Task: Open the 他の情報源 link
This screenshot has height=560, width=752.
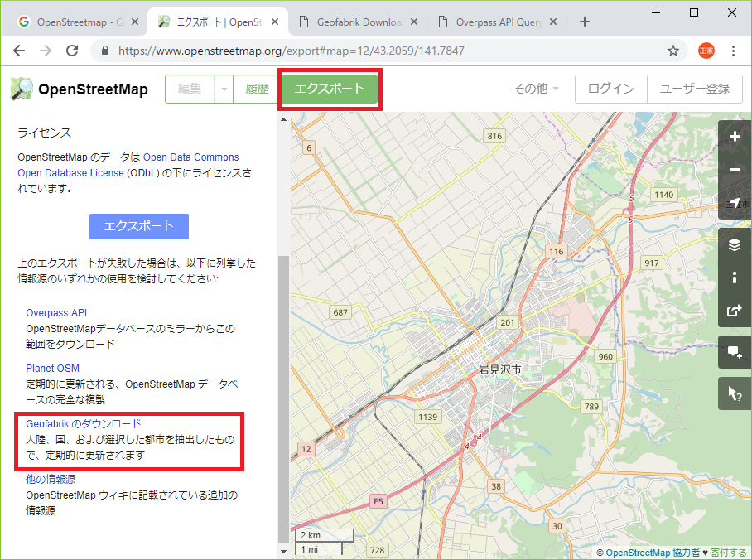Action: coord(51,479)
